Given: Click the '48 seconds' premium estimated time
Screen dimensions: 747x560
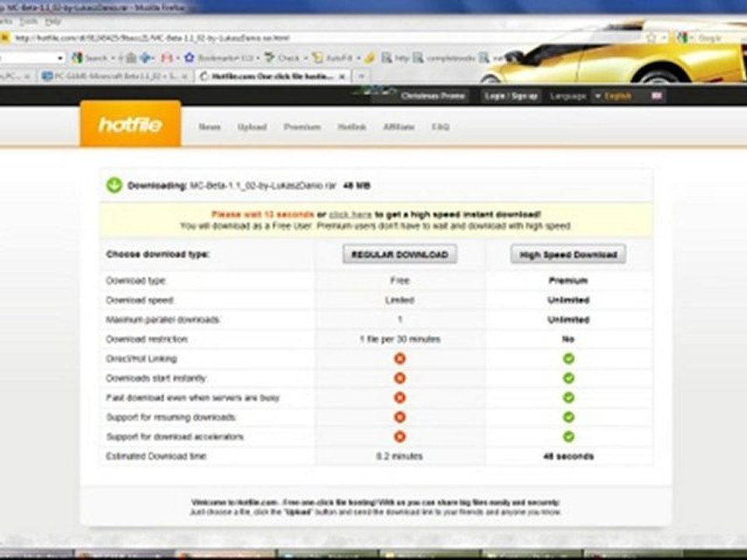Looking at the screenshot, I should pos(568,457).
